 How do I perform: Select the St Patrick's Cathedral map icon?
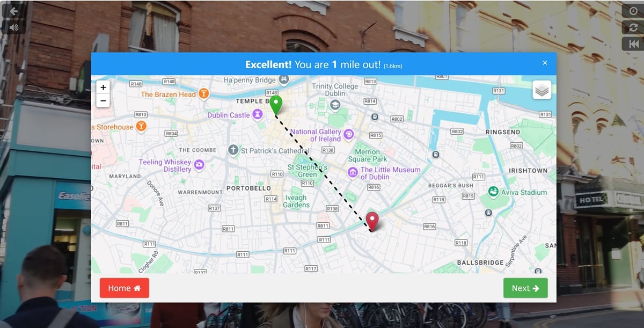233,149
